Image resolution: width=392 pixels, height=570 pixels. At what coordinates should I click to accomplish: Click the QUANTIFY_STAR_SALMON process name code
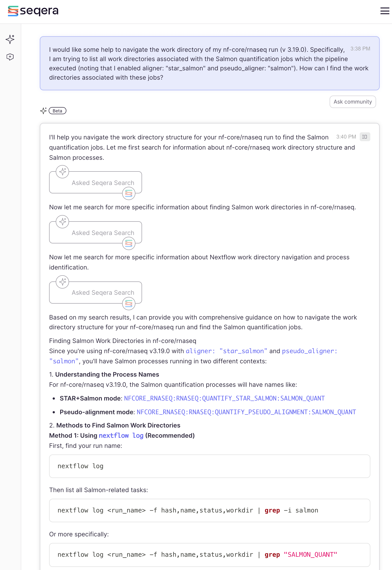pos(224,398)
